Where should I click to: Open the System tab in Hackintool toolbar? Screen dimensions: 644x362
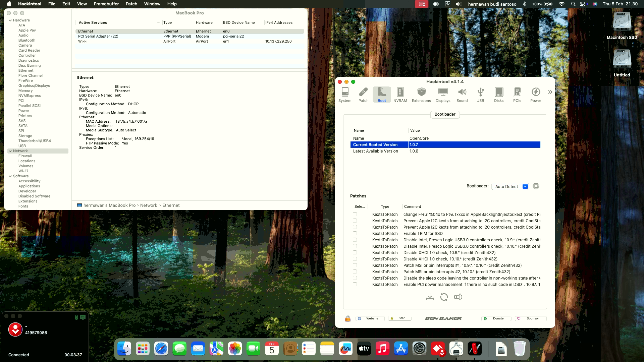click(345, 95)
